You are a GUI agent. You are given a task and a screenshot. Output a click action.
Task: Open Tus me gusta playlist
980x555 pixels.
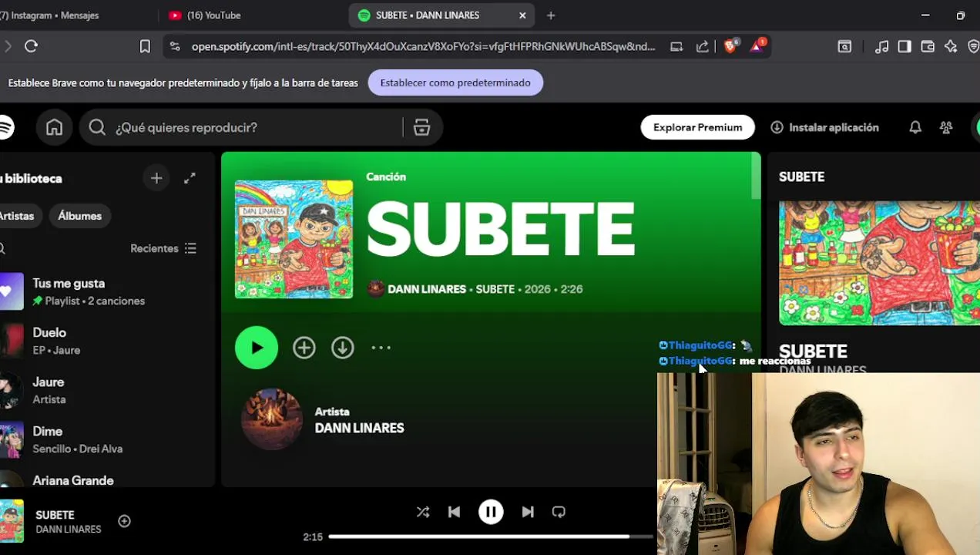coord(104,291)
